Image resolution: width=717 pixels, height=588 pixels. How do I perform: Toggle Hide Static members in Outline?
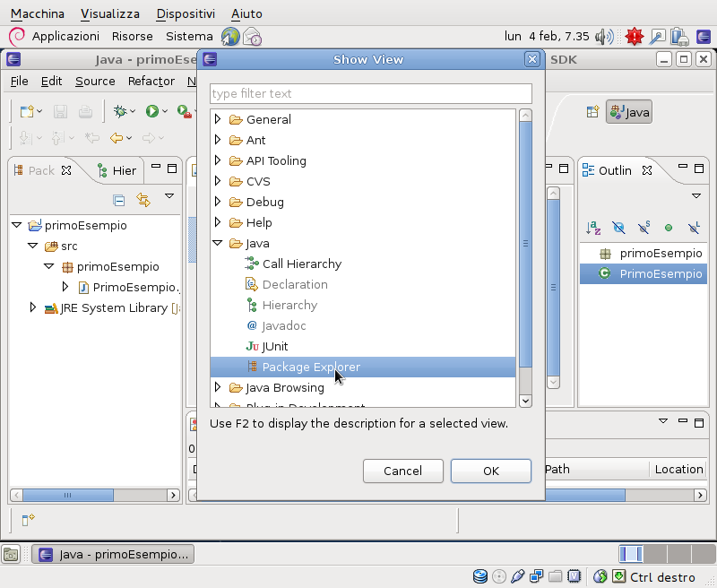[644, 228]
